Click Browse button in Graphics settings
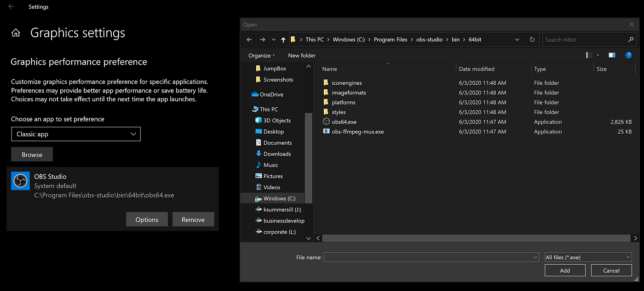644x291 pixels. pos(32,154)
